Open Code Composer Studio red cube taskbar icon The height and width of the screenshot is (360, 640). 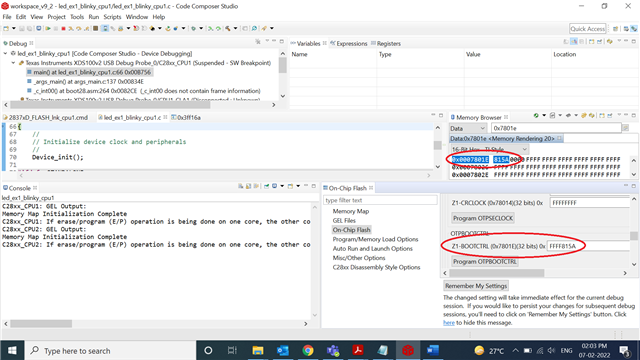coord(408,350)
